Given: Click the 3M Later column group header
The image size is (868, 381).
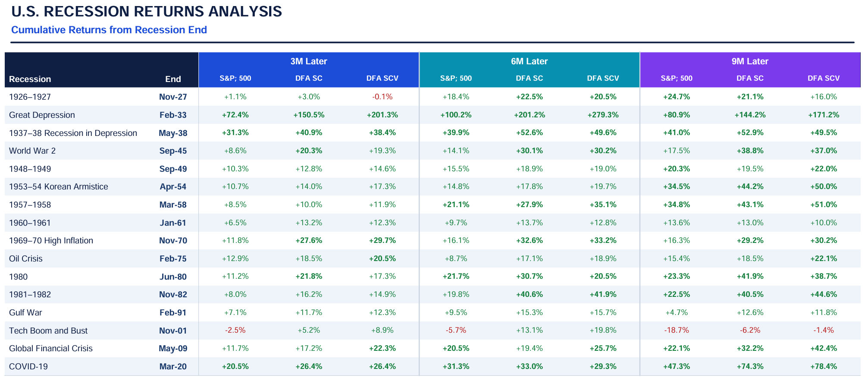Looking at the screenshot, I should 308,61.
